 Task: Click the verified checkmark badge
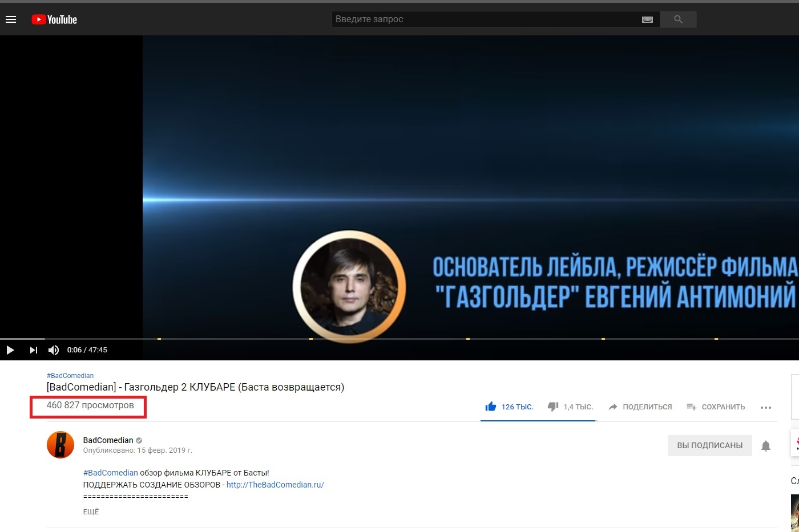point(139,440)
